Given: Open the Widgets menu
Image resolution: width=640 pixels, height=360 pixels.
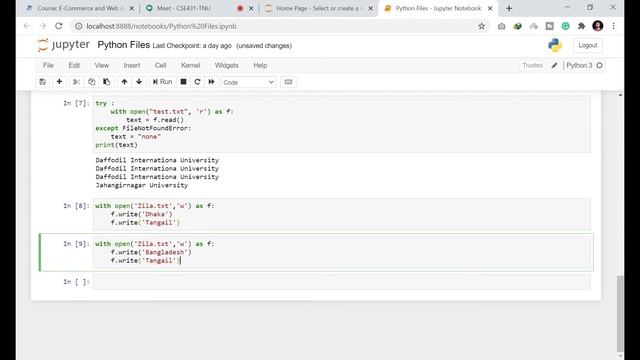Looking at the screenshot, I should coord(227,65).
